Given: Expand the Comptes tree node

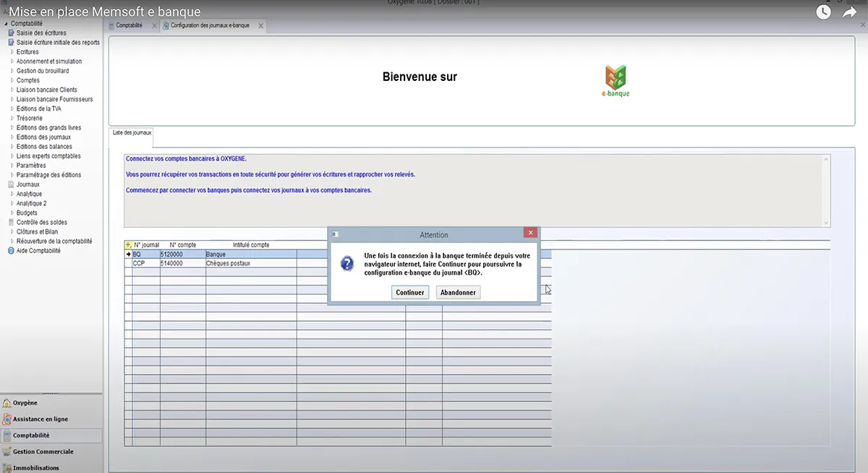Looking at the screenshot, I should click(x=12, y=80).
